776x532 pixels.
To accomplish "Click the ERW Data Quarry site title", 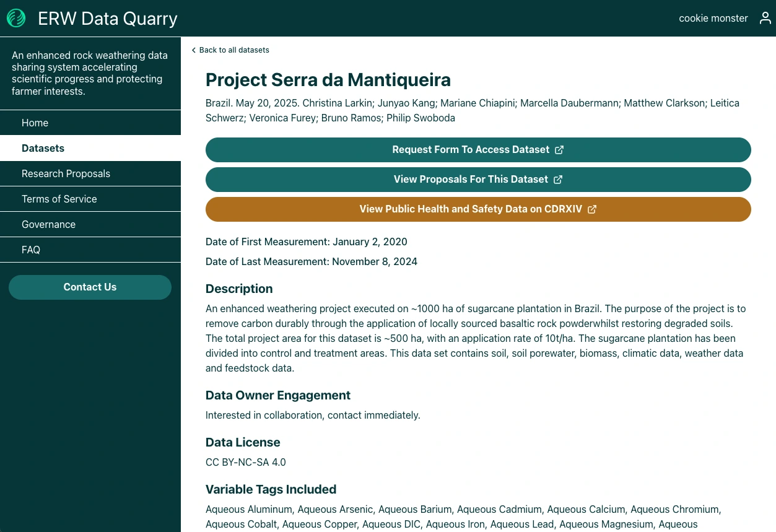I will (x=107, y=18).
